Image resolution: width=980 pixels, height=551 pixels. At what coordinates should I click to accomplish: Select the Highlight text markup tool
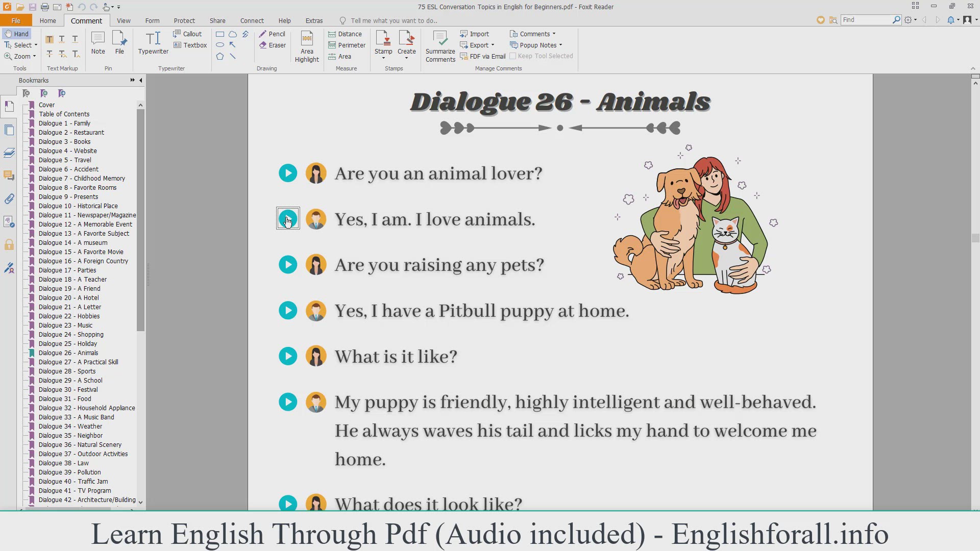pos(50,39)
